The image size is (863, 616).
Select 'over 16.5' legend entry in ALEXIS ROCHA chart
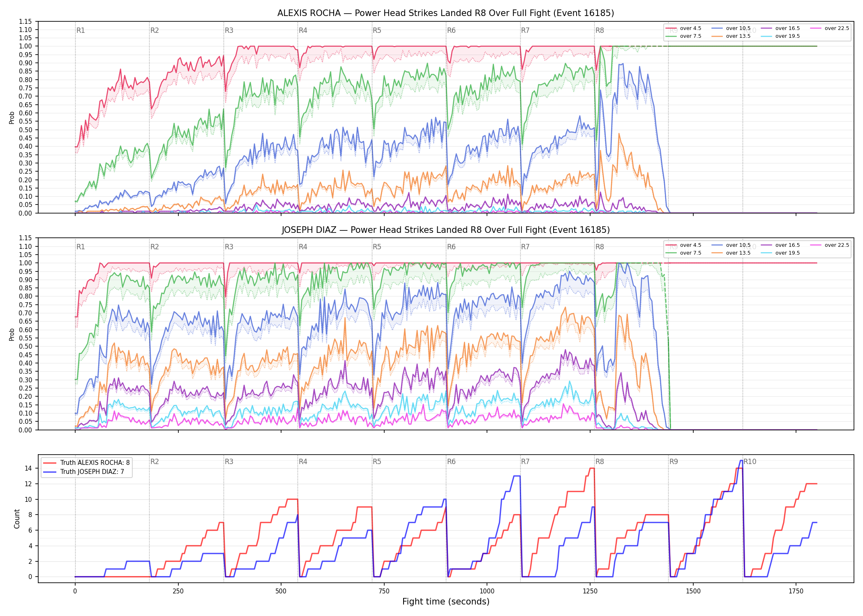pyautogui.click(x=780, y=28)
